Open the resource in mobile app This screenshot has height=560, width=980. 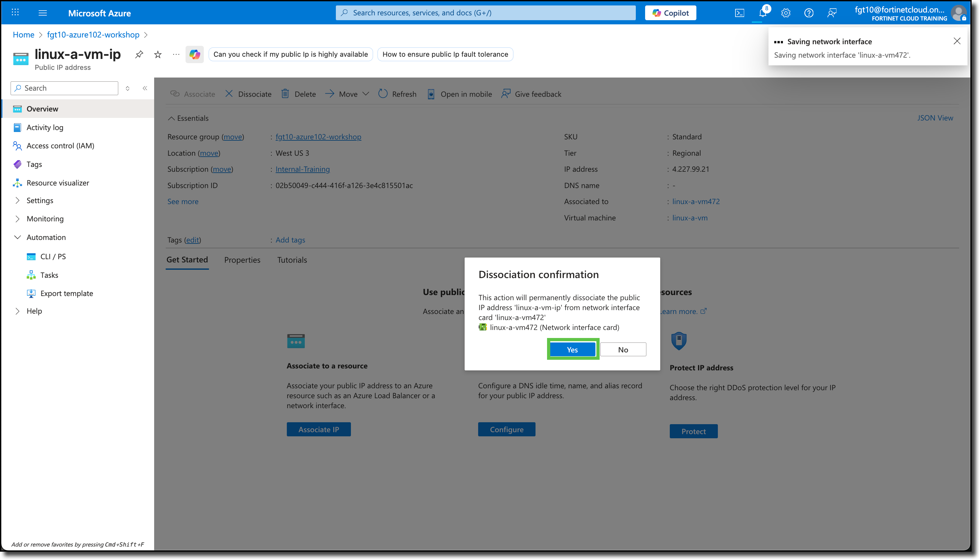click(459, 94)
